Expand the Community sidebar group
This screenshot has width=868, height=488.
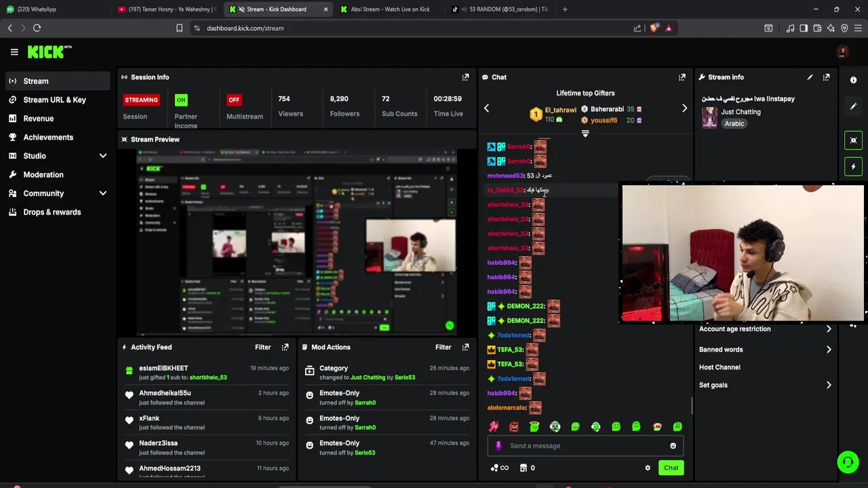[58, 193]
